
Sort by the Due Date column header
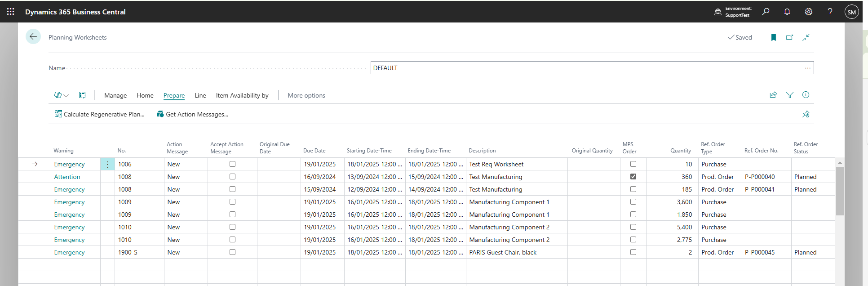tap(314, 151)
